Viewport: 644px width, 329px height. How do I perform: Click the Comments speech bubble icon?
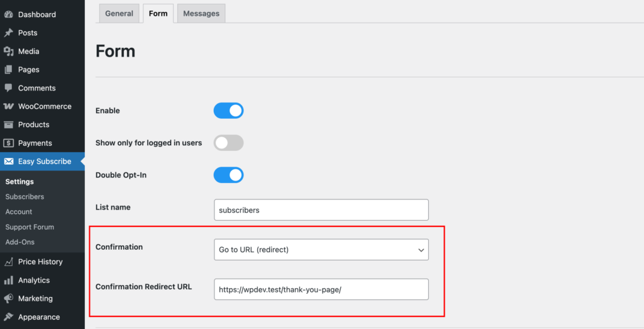click(x=9, y=88)
